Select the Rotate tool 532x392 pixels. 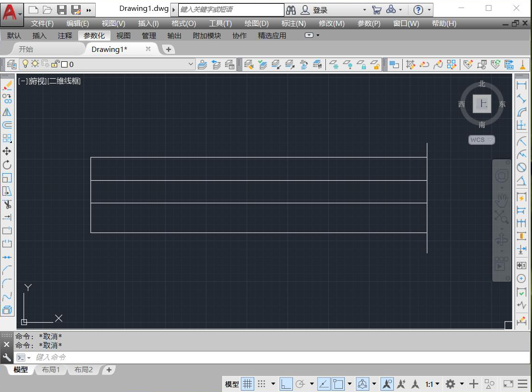(x=7, y=165)
